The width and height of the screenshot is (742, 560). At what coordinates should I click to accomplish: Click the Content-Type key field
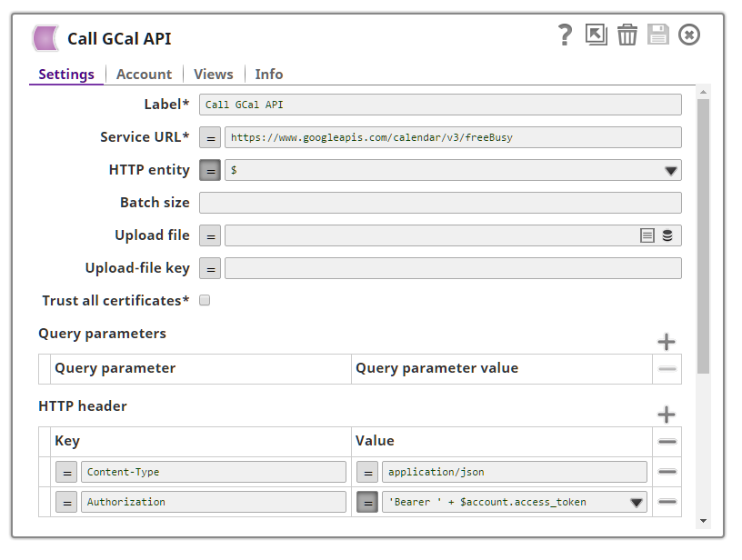click(214, 472)
